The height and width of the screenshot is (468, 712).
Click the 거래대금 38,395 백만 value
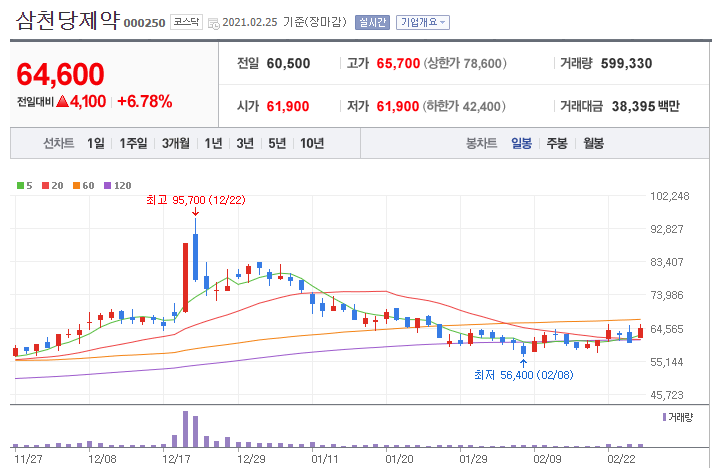tap(645, 106)
